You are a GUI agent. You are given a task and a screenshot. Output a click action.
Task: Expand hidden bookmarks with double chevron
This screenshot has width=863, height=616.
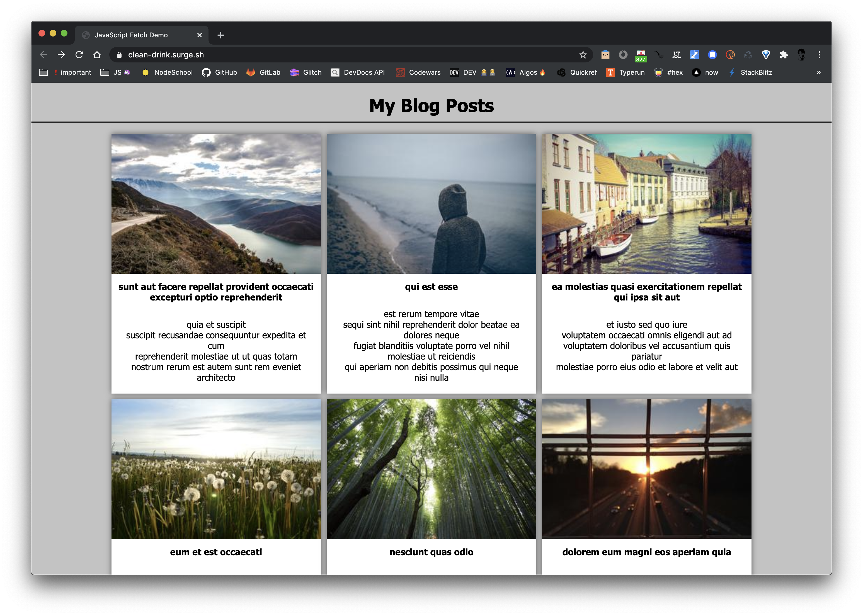coord(819,72)
